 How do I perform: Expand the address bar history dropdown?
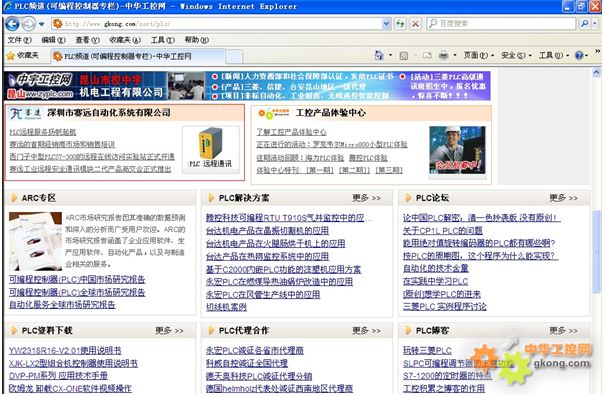(x=387, y=24)
